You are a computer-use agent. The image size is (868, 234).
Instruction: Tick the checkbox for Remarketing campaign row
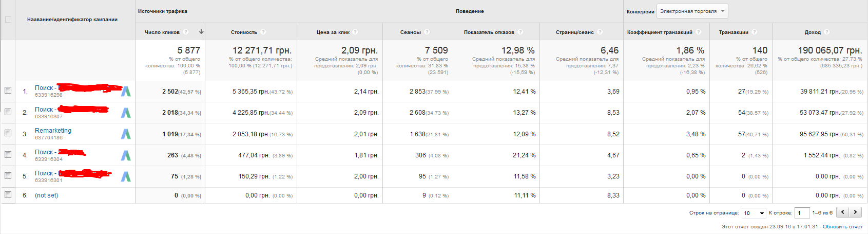[x=8, y=133]
